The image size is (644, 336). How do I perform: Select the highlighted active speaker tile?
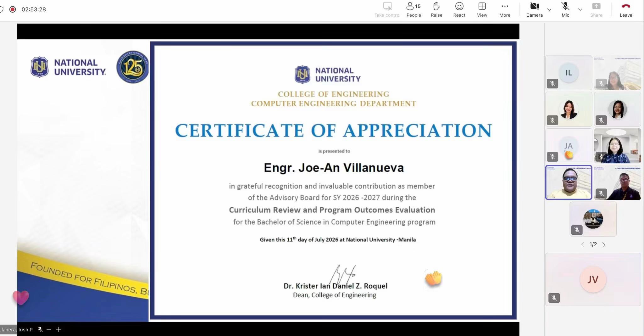point(569,182)
